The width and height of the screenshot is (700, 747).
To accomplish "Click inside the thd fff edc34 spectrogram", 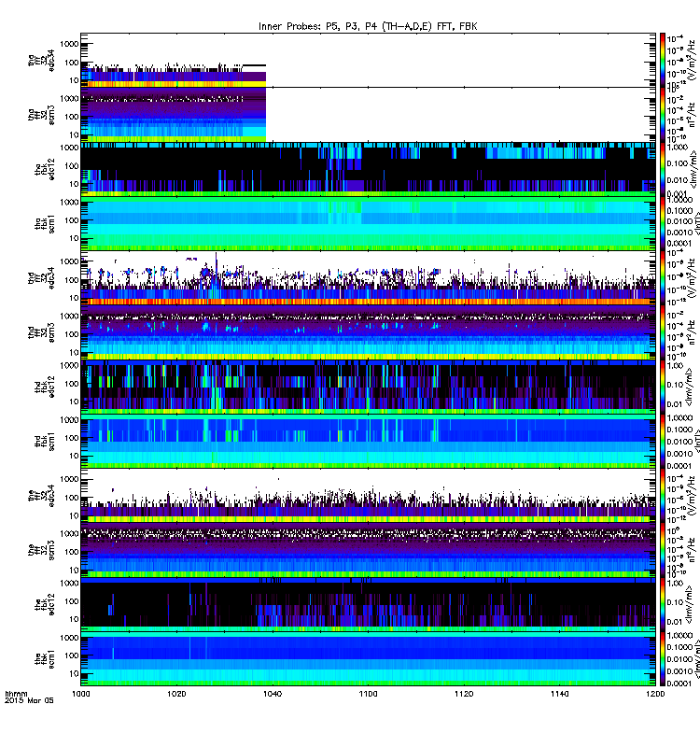I will click(x=368, y=277).
